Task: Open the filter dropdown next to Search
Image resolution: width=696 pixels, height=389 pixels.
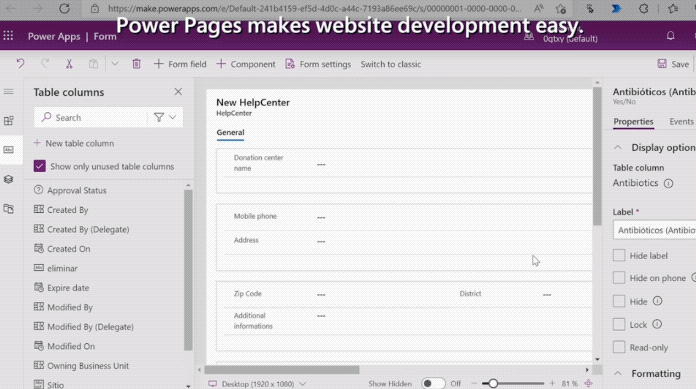Action: 165,117
